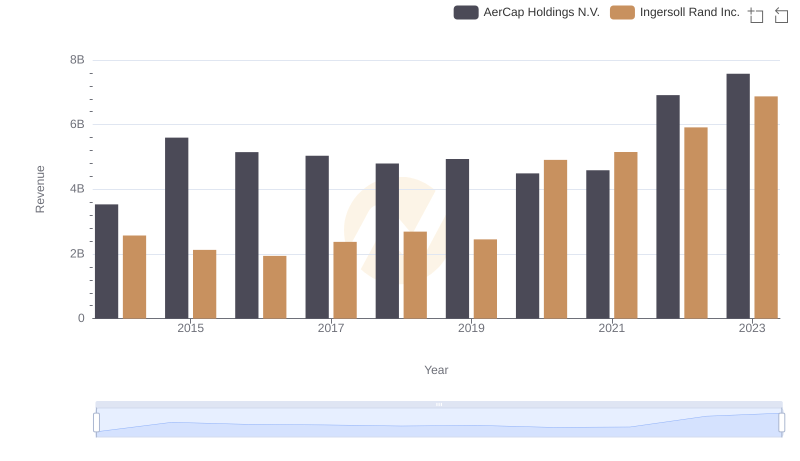The width and height of the screenshot is (800, 461).
Task: Click the Ingersoll Rand bar for 2022
Action: pyautogui.click(x=696, y=223)
